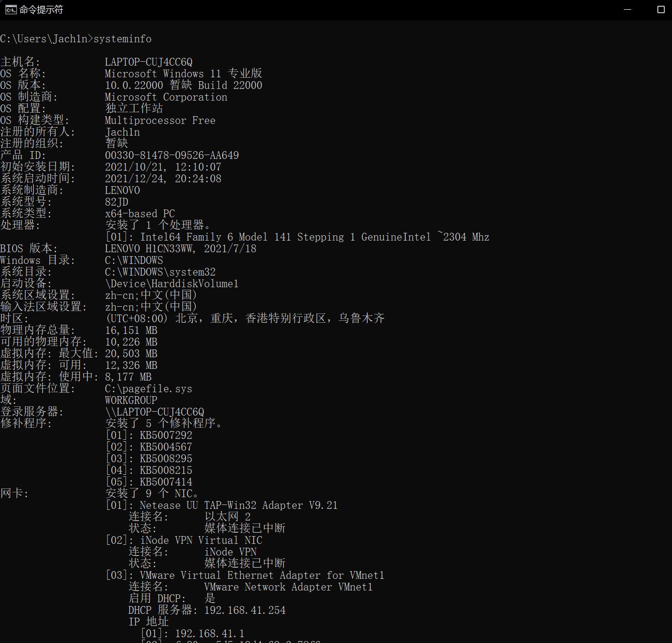Click logon server \\LAPTOP-CUJ4CC6Q
Image resolution: width=672 pixels, height=643 pixels.
155,412
